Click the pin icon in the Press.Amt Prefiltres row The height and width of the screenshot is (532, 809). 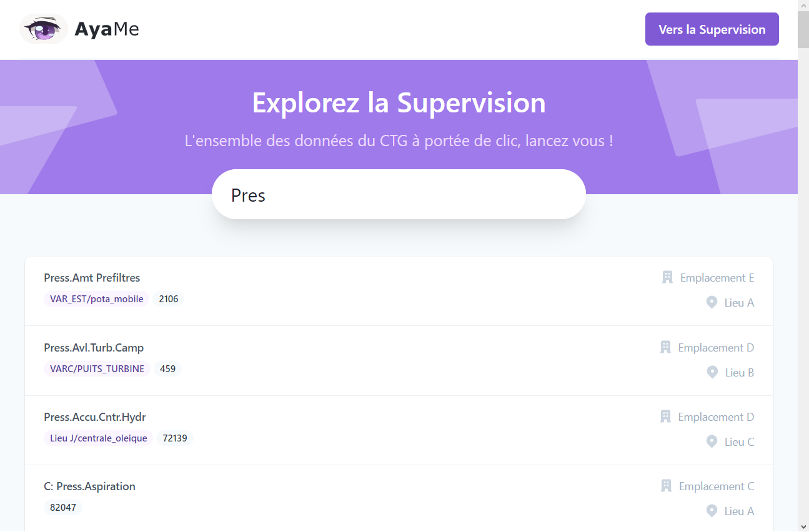pos(712,302)
